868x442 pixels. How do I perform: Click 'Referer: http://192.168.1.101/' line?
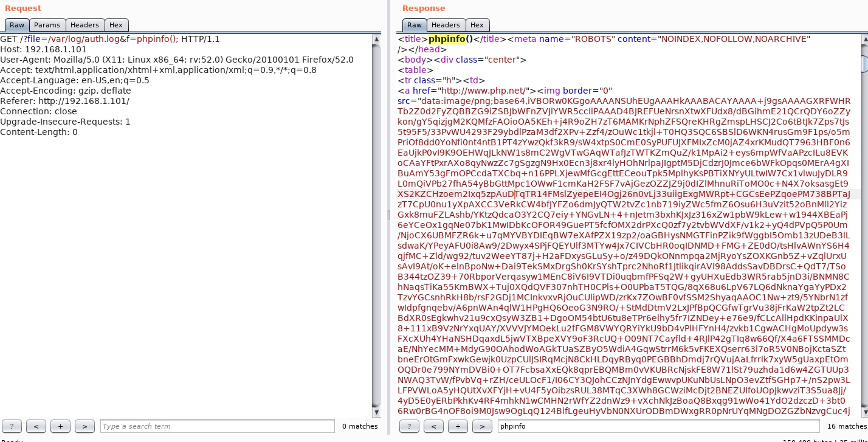64,101
